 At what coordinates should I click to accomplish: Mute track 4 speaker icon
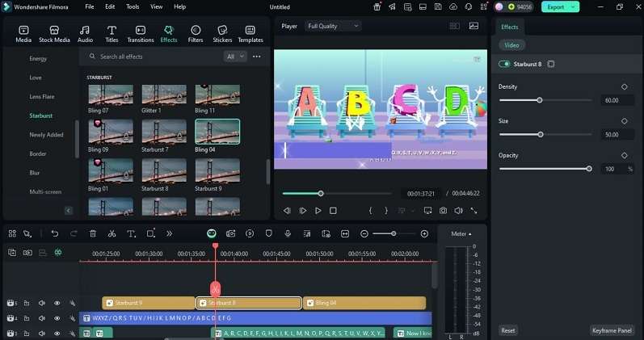pos(42,318)
